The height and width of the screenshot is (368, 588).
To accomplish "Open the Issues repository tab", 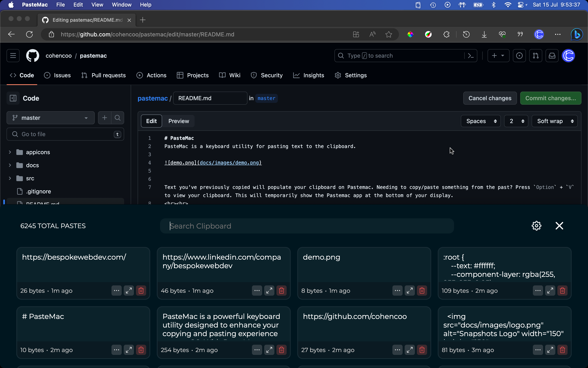I will pos(57,75).
